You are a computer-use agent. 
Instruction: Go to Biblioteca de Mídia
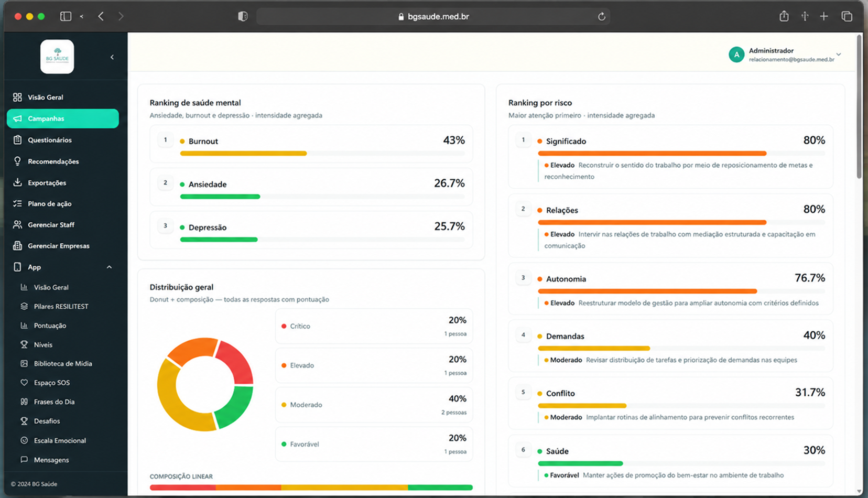[63, 363]
